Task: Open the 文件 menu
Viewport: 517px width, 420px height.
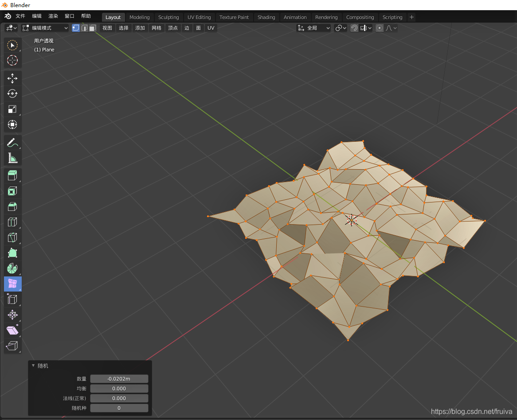Action: pyautogui.click(x=20, y=16)
